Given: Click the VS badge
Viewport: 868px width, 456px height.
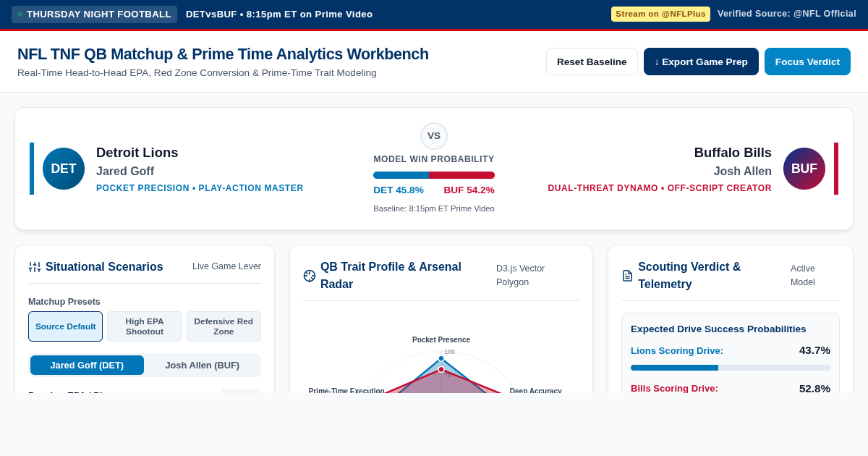Looking at the screenshot, I should (x=434, y=136).
